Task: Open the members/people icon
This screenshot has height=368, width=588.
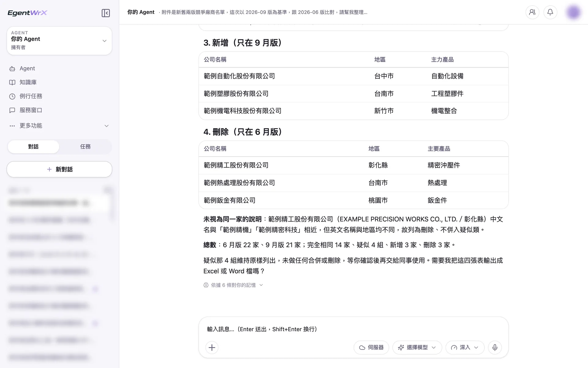Action: pyautogui.click(x=532, y=12)
